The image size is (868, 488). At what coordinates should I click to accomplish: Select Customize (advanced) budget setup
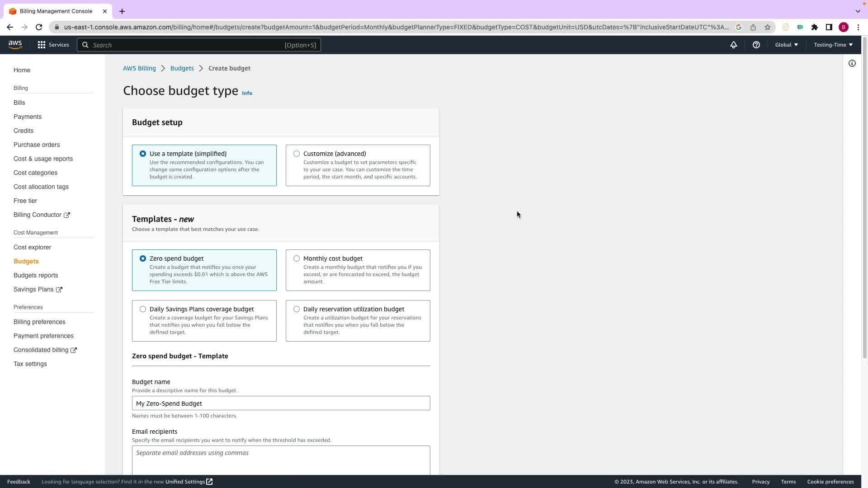click(297, 154)
